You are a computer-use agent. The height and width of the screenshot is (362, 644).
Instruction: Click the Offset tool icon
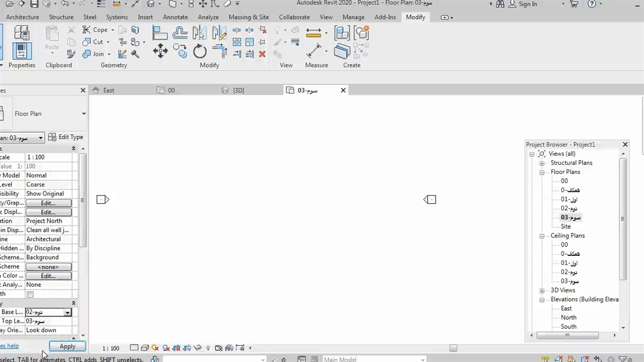point(180,33)
